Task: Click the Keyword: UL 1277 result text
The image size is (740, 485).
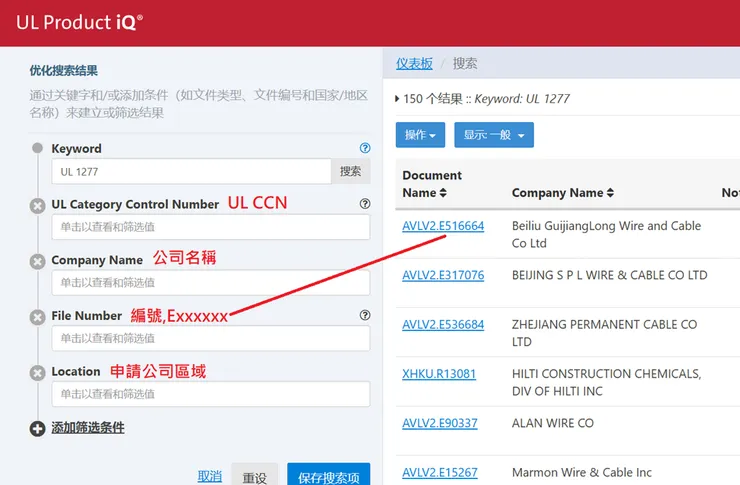Action: 522,99
